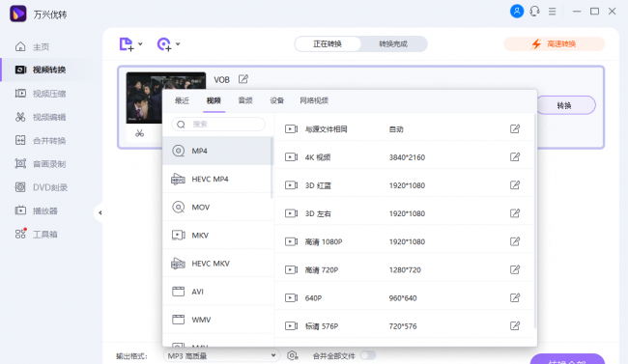Choose WMV format in list

(x=217, y=320)
